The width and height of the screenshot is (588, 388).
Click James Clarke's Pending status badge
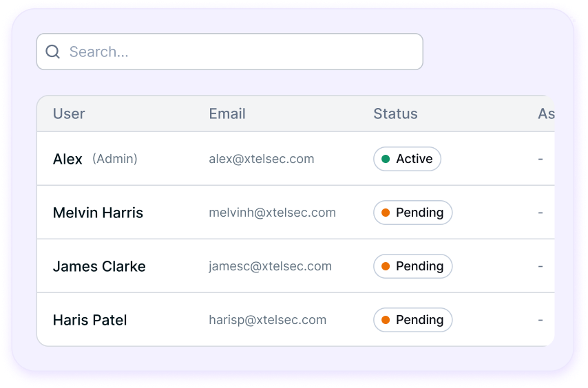pos(412,266)
